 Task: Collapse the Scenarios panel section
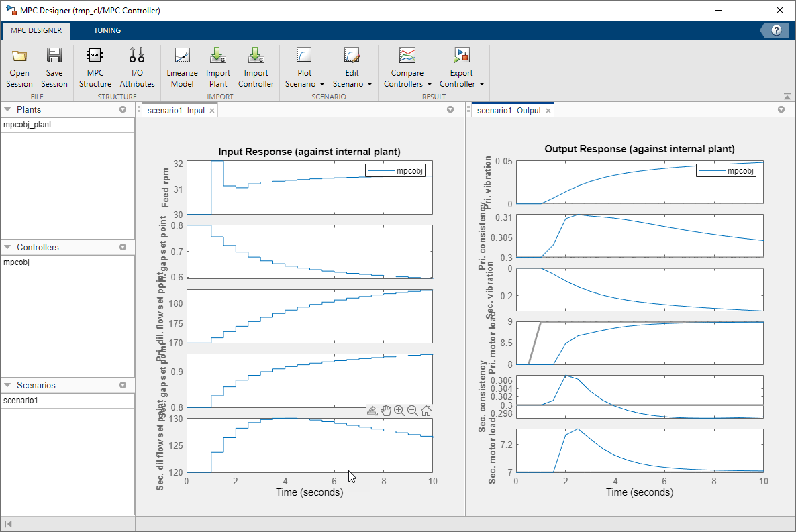click(8, 385)
